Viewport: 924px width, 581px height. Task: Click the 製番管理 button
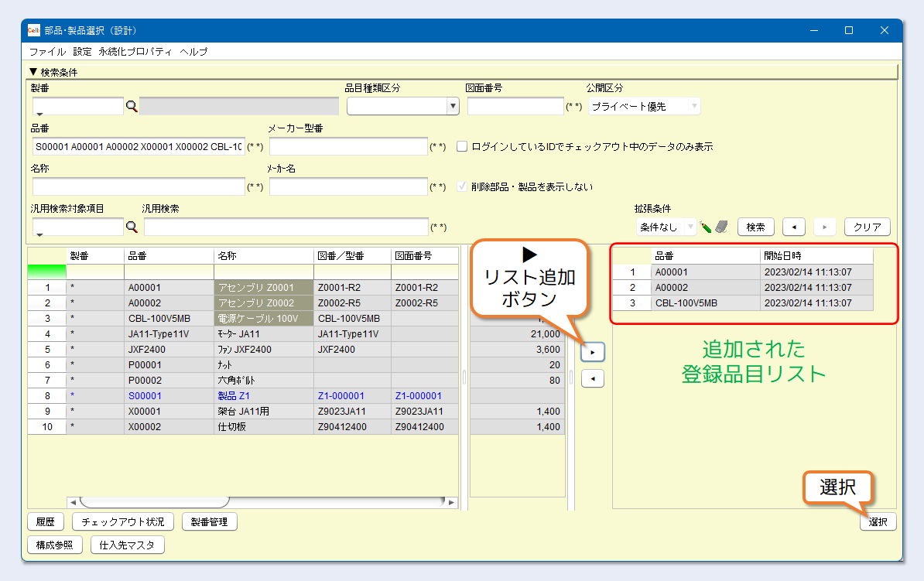pos(209,522)
